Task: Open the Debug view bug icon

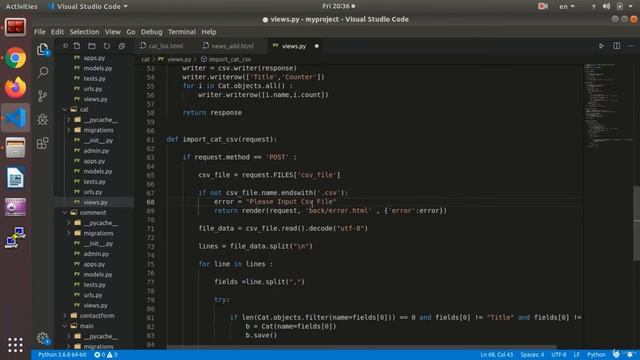Action: (42, 119)
